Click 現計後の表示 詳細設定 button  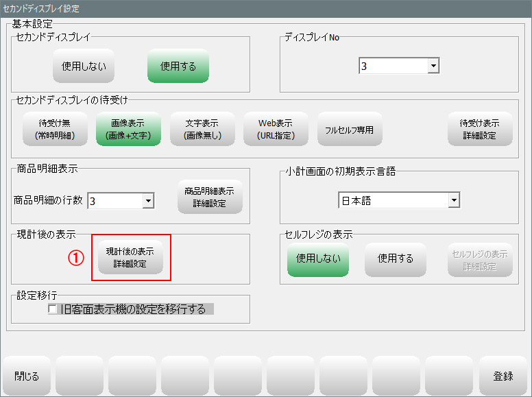[x=130, y=258]
